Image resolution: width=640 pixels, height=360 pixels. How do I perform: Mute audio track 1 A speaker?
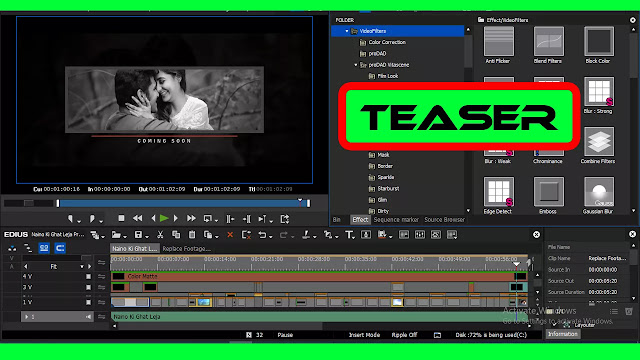pyautogui.click(x=88, y=317)
